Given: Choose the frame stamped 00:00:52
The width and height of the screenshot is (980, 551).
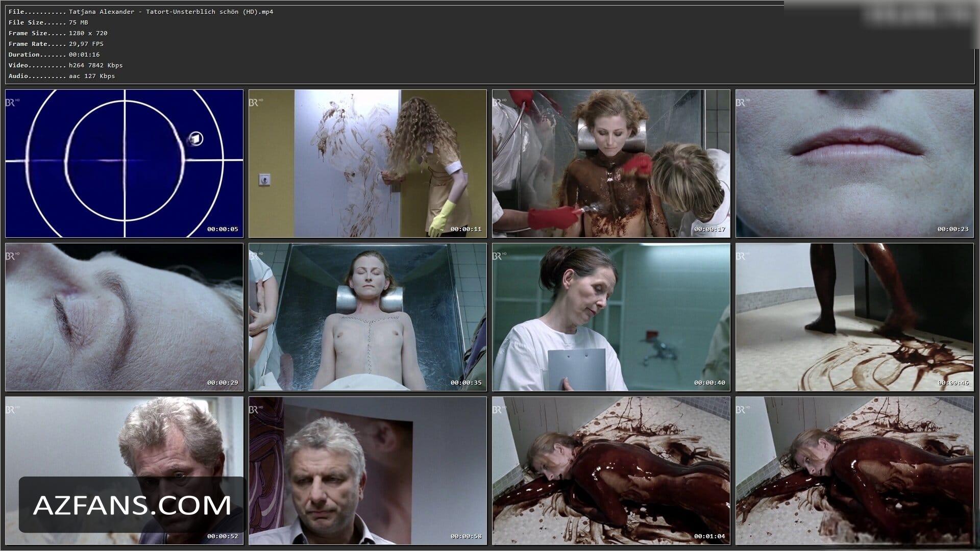Looking at the screenshot, I should coord(124,471).
